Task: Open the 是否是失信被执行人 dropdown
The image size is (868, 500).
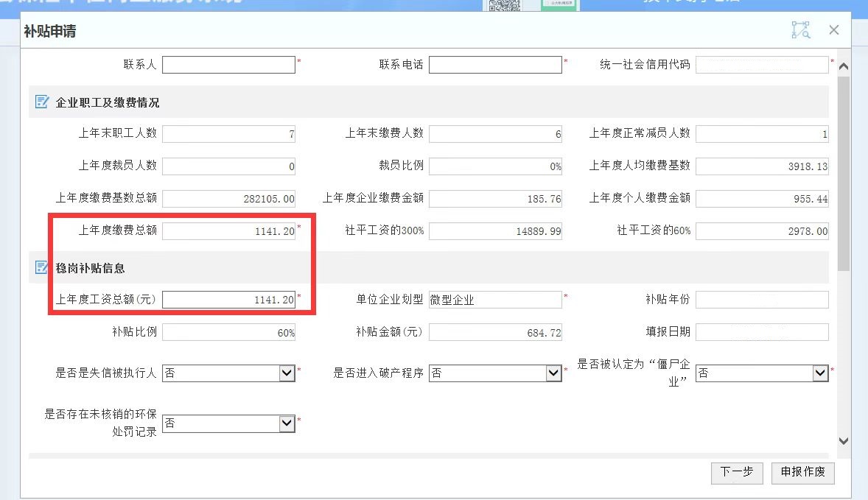Action: click(x=287, y=373)
